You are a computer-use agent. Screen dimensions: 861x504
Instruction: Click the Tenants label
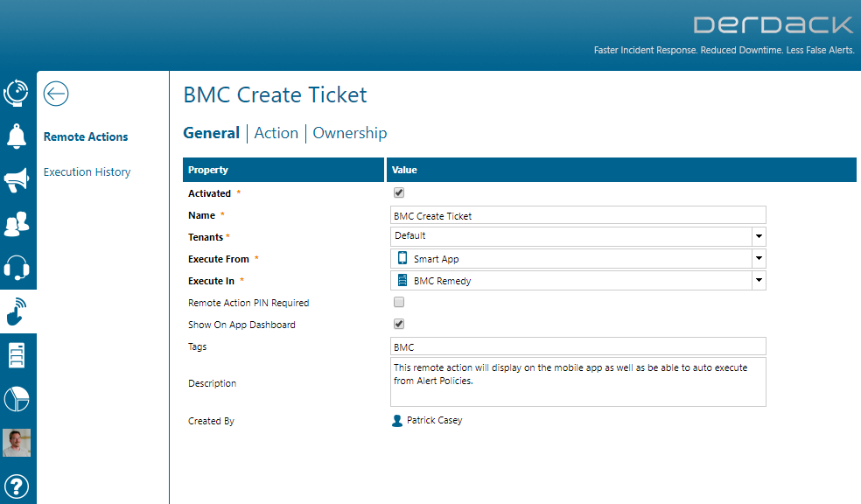coord(206,237)
